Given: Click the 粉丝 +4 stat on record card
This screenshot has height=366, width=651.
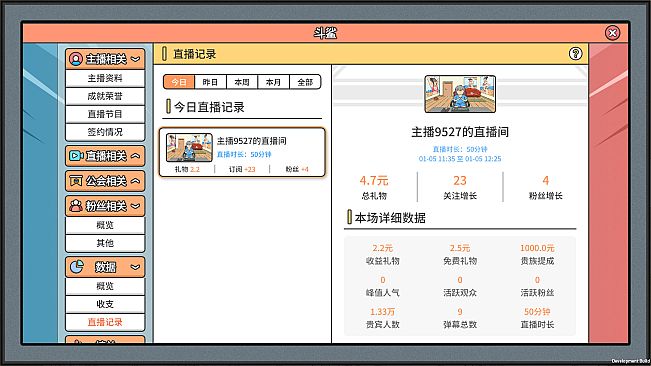Looking at the screenshot, I should click(297, 169).
